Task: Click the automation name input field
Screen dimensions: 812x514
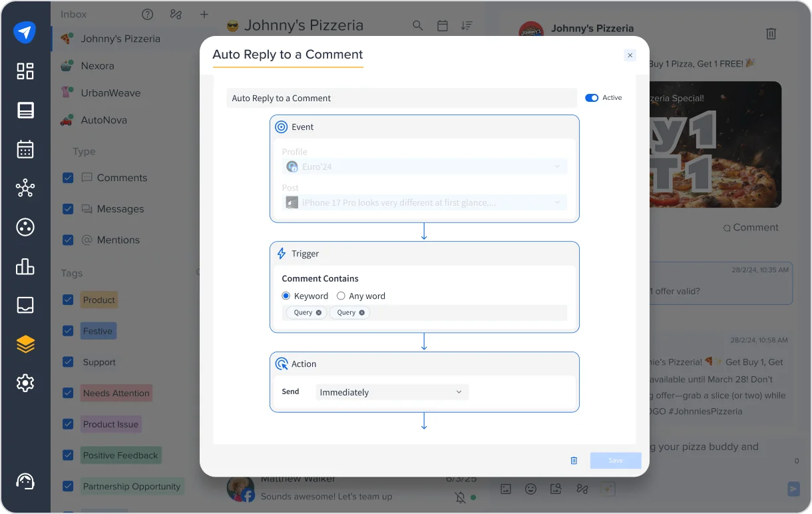Action: [401, 98]
